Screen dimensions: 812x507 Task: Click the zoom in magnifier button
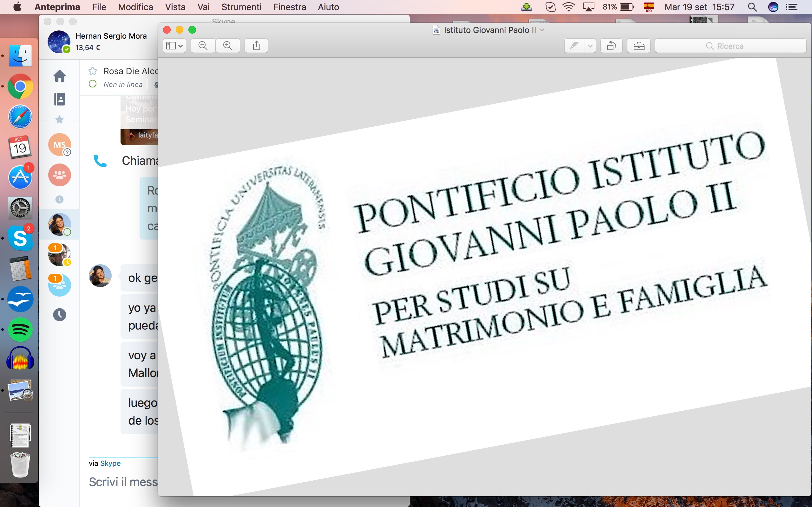point(228,46)
